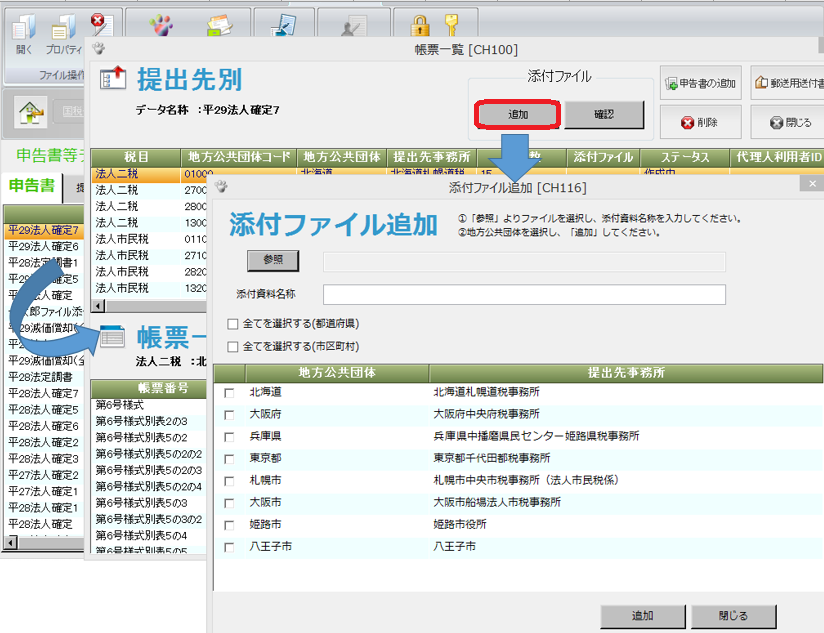Viewport: 824px width, 633px height.
Task: Check the 北海道 row checkbox
Action: tap(229, 393)
